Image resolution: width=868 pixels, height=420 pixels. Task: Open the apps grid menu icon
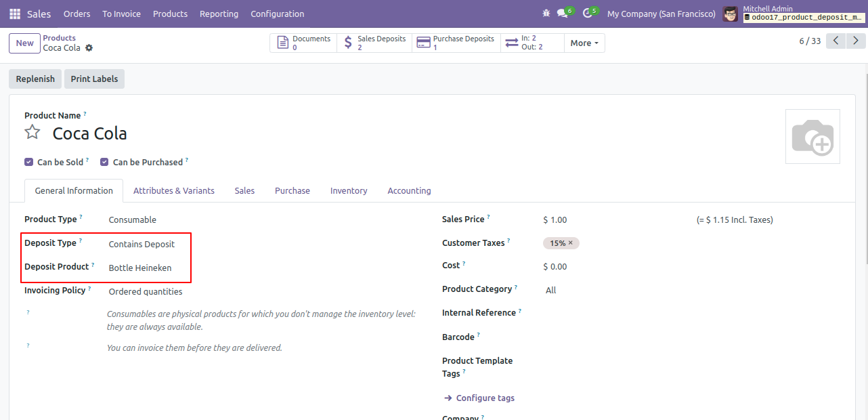point(15,14)
